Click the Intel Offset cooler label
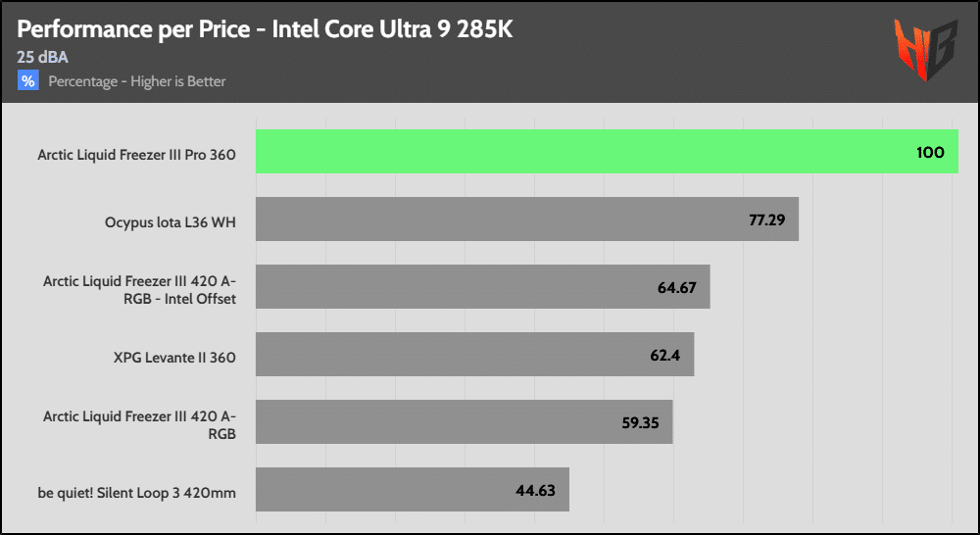The image size is (980, 535). pos(139,289)
